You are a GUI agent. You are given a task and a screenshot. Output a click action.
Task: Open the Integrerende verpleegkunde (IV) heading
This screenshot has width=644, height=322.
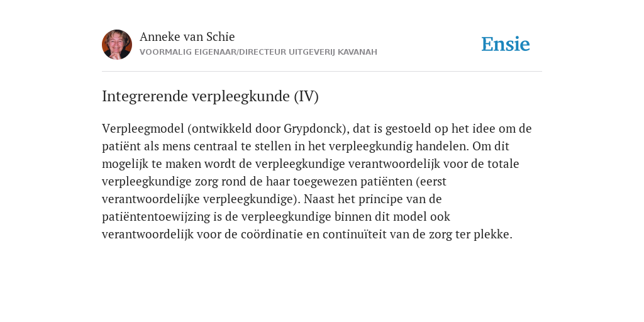pos(210,96)
